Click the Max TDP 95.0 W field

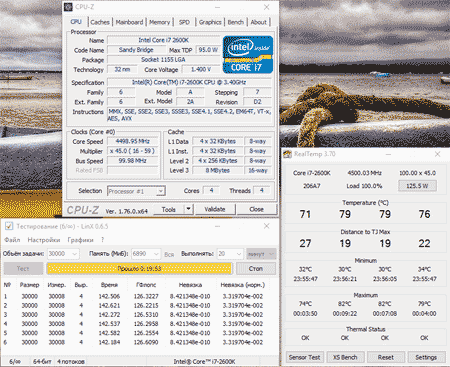(x=208, y=50)
